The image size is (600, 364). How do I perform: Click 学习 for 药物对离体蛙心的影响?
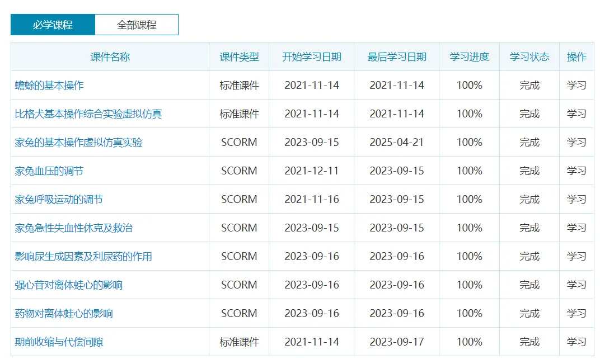[x=577, y=313]
